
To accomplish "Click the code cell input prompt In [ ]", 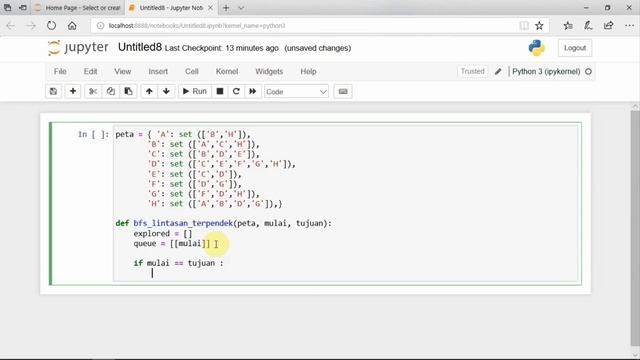I will (x=93, y=134).
